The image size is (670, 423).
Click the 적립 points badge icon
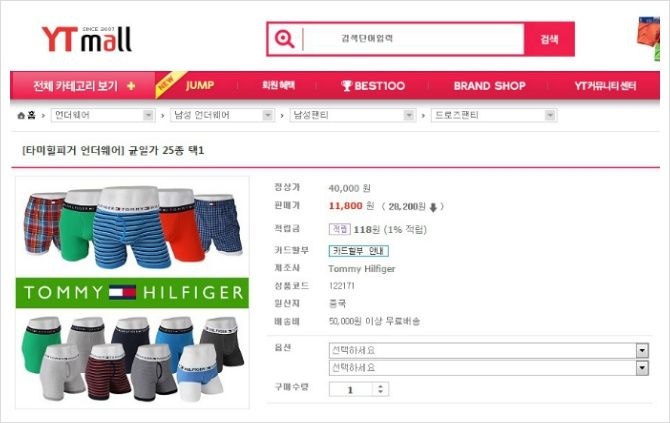340,229
